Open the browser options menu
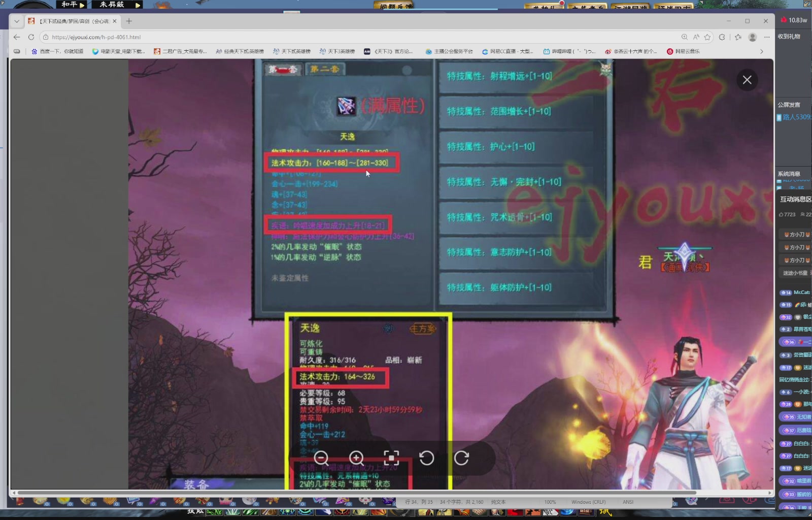 coord(766,37)
